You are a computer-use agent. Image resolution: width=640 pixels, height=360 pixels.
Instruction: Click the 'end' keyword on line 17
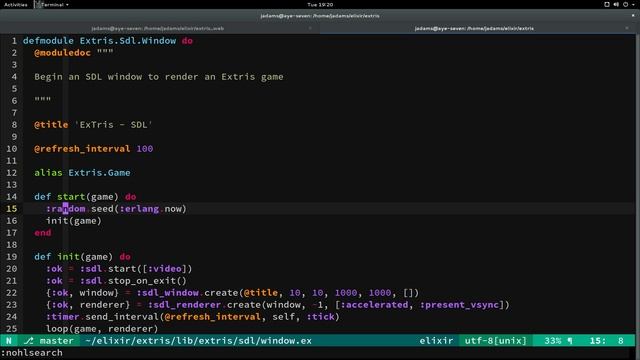point(42,233)
